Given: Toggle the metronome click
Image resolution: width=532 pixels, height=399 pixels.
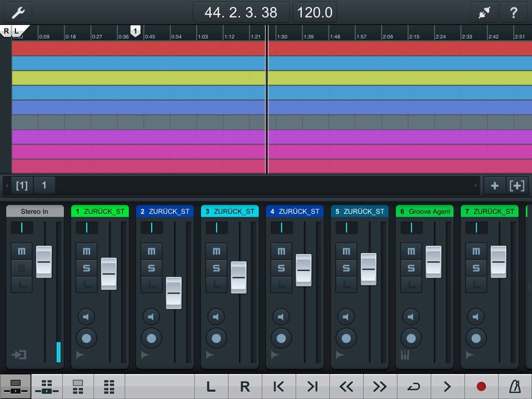Looking at the screenshot, I should (x=515, y=386).
